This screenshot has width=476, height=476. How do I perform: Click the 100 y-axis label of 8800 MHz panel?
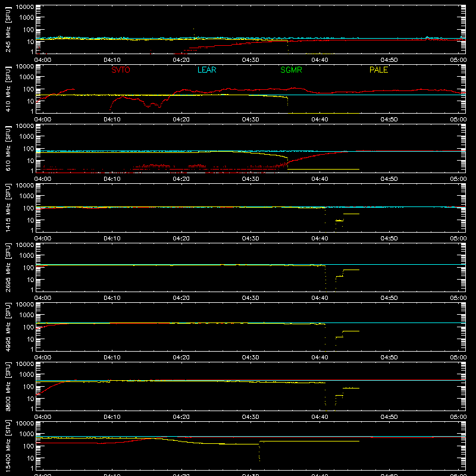tap(29, 387)
